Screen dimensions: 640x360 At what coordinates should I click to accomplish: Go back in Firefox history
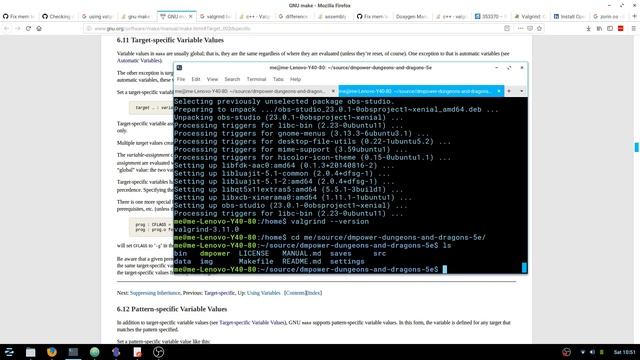(x=7, y=29)
